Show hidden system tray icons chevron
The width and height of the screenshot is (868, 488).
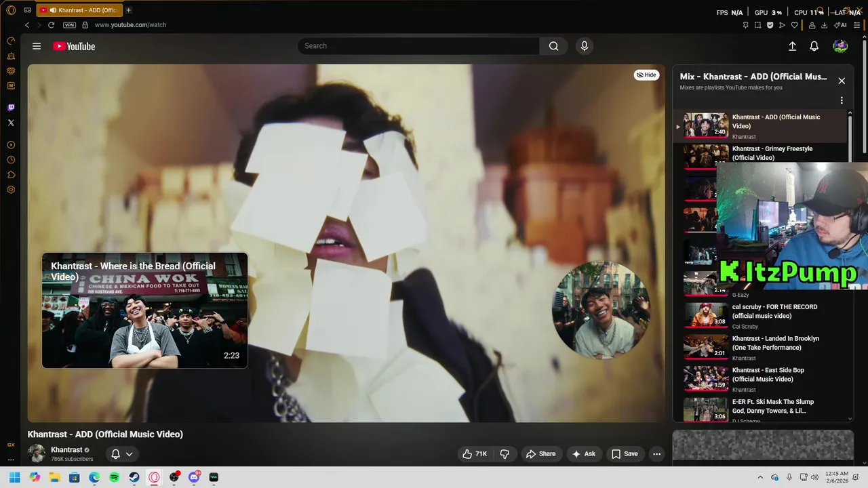[760, 477]
